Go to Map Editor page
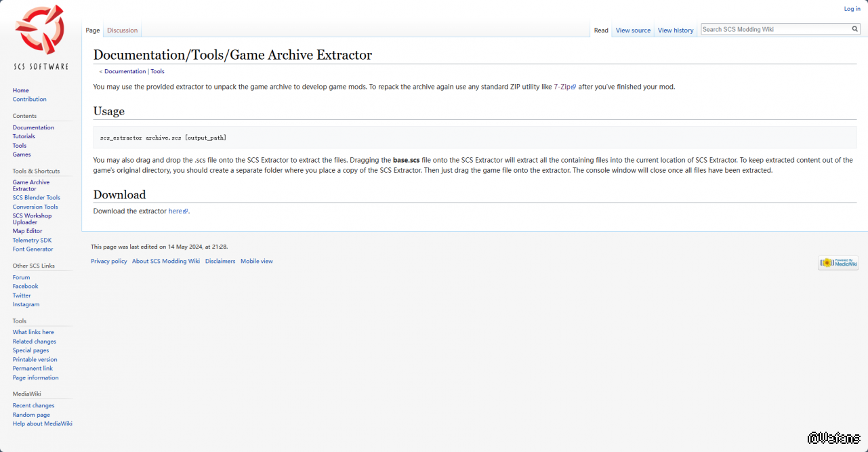868x452 pixels. coord(27,231)
